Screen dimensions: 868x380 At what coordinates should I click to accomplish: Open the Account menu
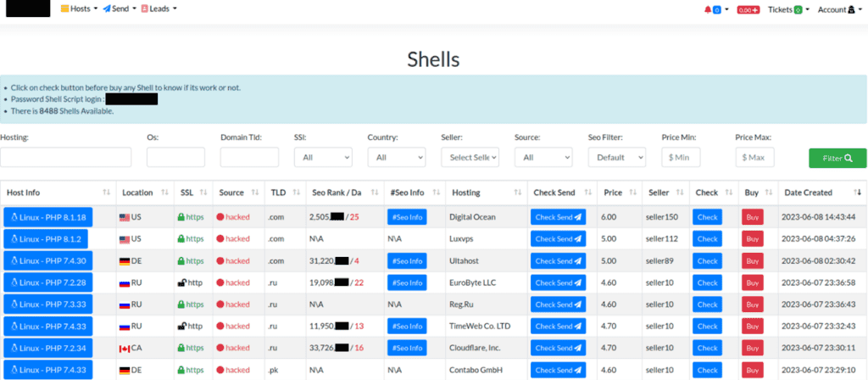click(840, 9)
